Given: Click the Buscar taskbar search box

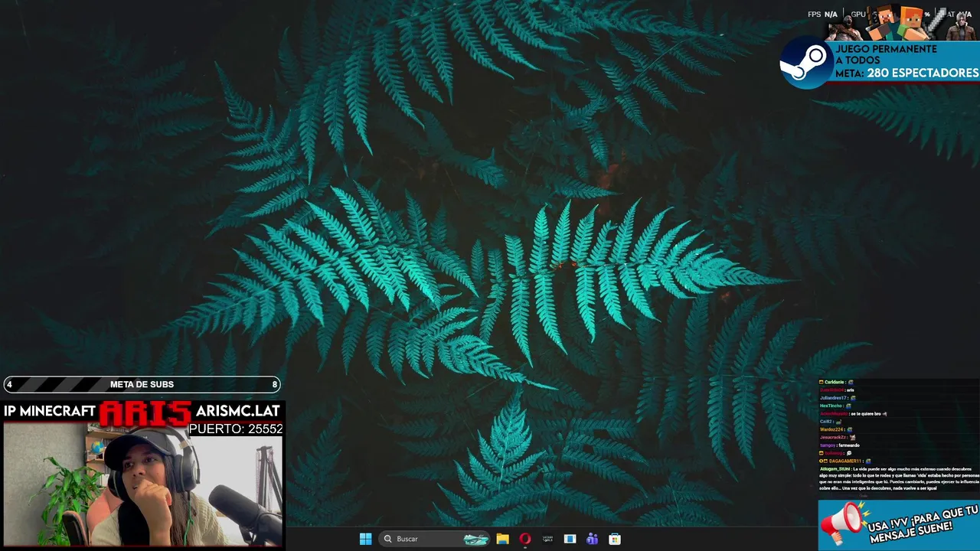Looking at the screenshot, I should (x=435, y=539).
